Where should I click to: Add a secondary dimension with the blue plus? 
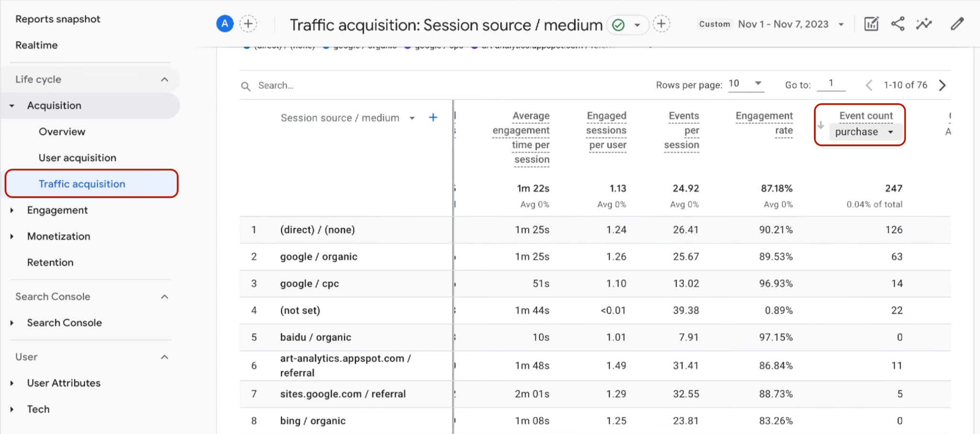433,118
